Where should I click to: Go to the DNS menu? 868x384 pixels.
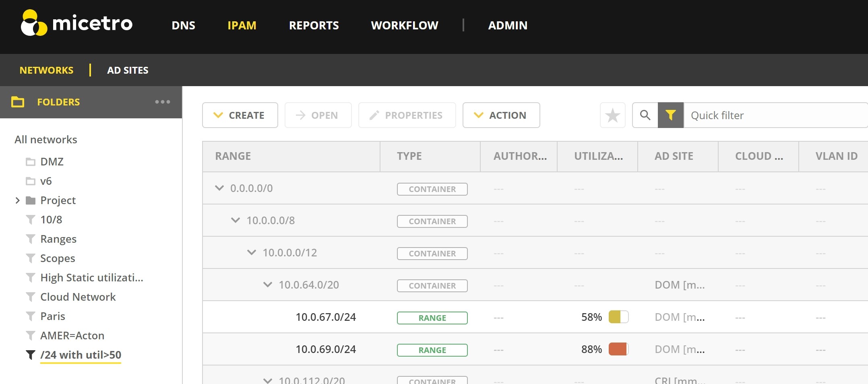(x=183, y=25)
